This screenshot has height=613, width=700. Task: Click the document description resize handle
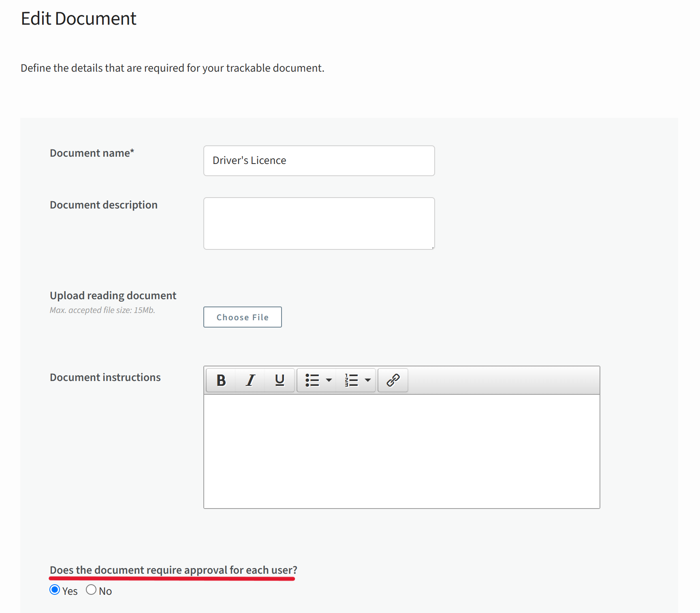(x=433, y=247)
